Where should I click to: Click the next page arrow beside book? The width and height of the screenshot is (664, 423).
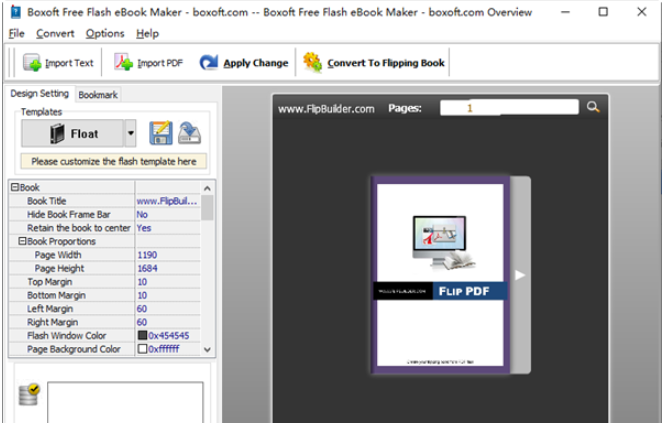click(x=520, y=275)
